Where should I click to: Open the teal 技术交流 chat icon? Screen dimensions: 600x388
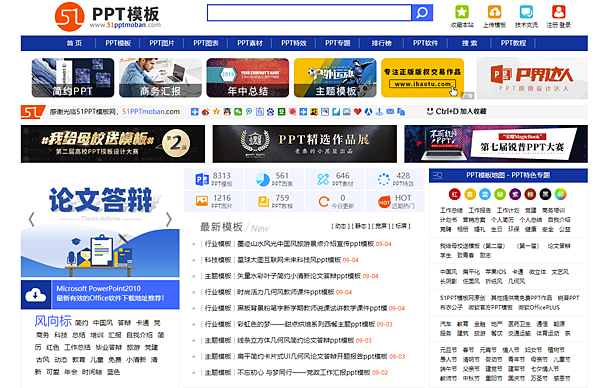(x=526, y=12)
